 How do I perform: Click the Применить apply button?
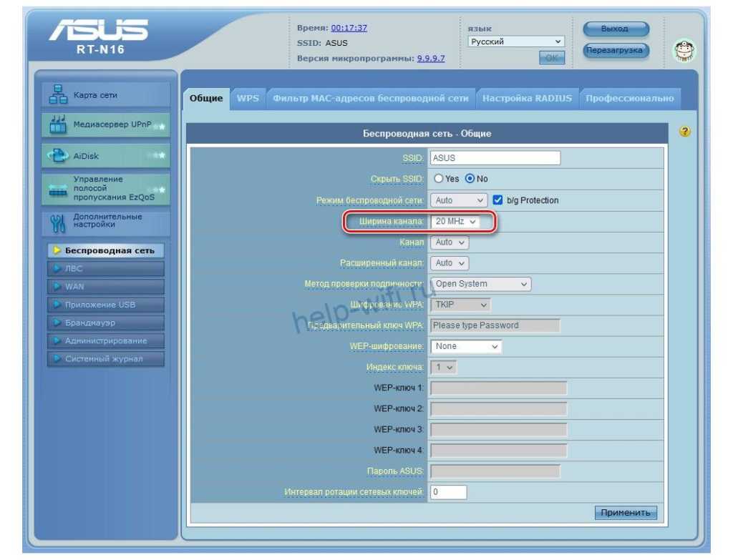(x=625, y=513)
